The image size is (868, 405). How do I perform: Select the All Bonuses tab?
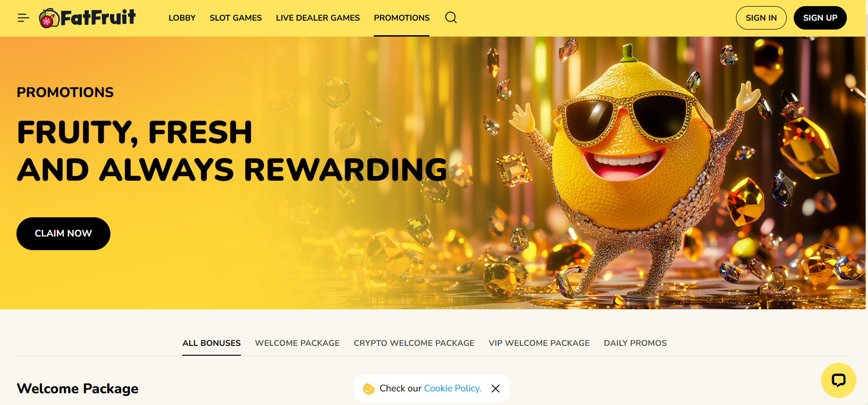click(211, 343)
